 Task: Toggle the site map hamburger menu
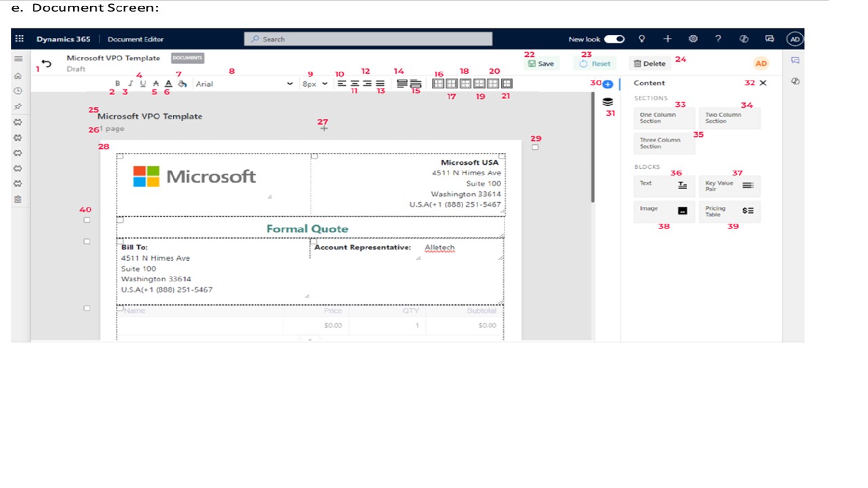tap(18, 60)
